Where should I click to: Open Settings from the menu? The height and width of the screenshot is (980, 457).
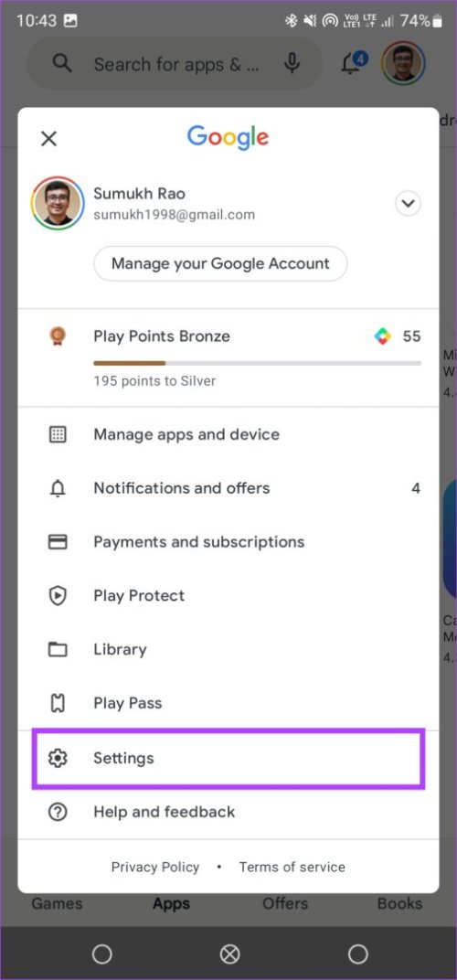[x=228, y=758]
